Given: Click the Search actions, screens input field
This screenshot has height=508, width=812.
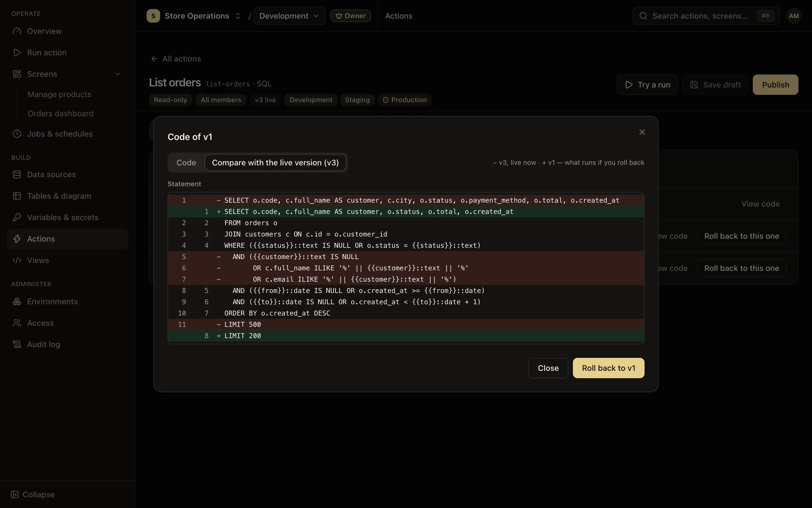Looking at the screenshot, I should pos(706,16).
